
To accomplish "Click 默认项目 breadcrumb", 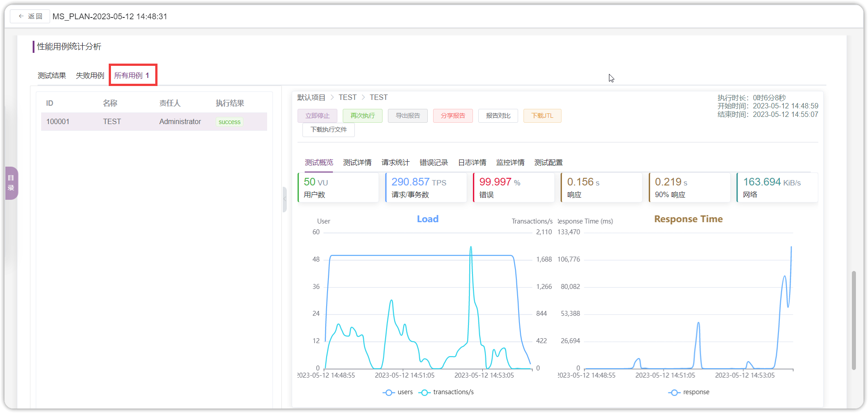I will click(311, 97).
